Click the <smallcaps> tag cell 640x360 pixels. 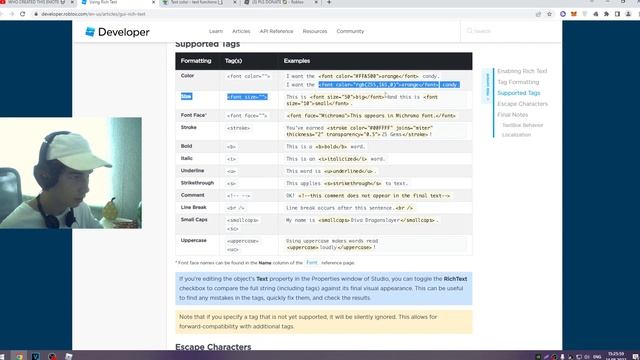[x=243, y=220]
